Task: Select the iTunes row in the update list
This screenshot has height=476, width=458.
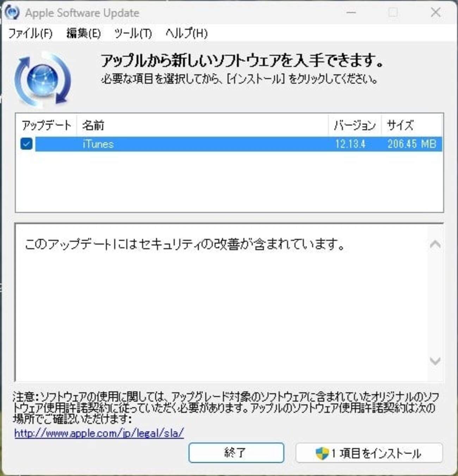Action: 239,144
